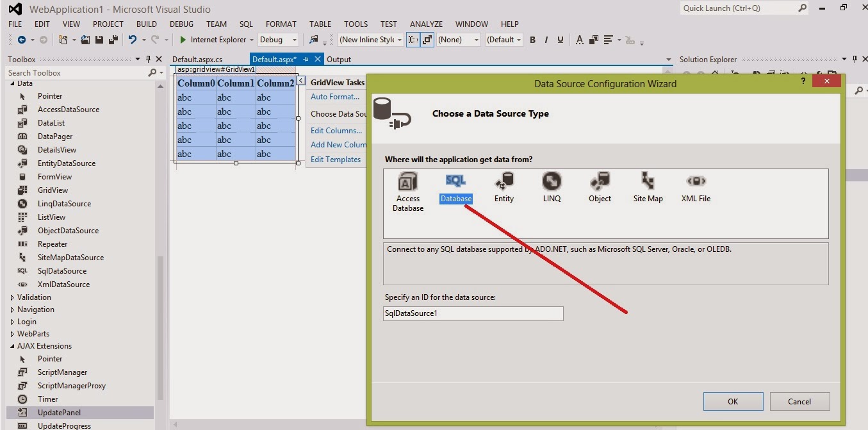Click the text alignment toolbar icon
This screenshot has width=868, height=430.
pos(608,40)
